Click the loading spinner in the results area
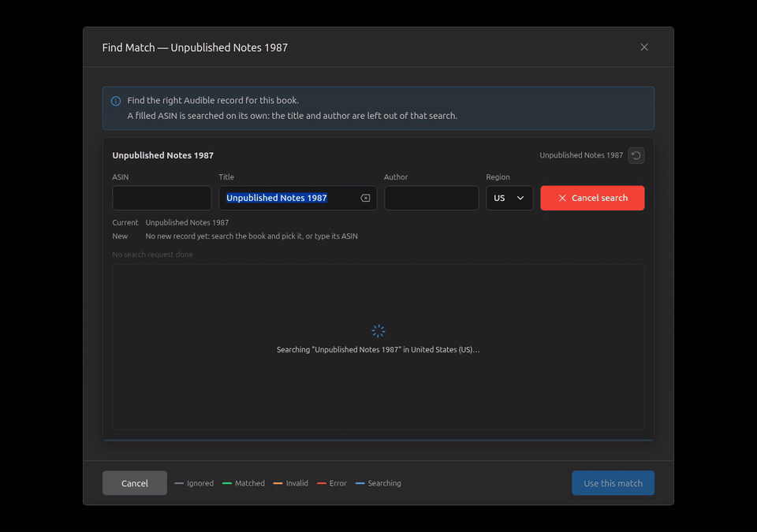The width and height of the screenshot is (757, 532). tap(378, 331)
